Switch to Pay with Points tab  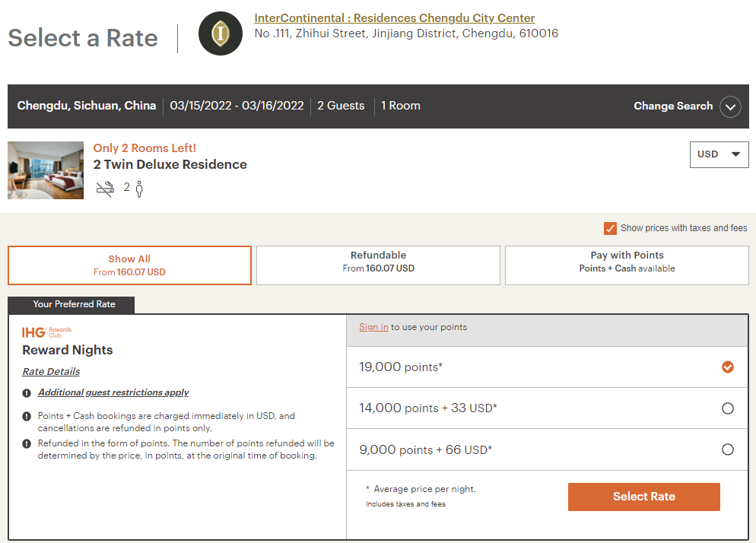[x=627, y=265]
